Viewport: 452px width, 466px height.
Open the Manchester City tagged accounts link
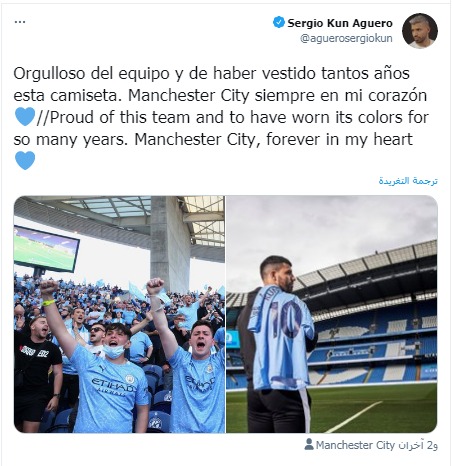(x=355, y=445)
